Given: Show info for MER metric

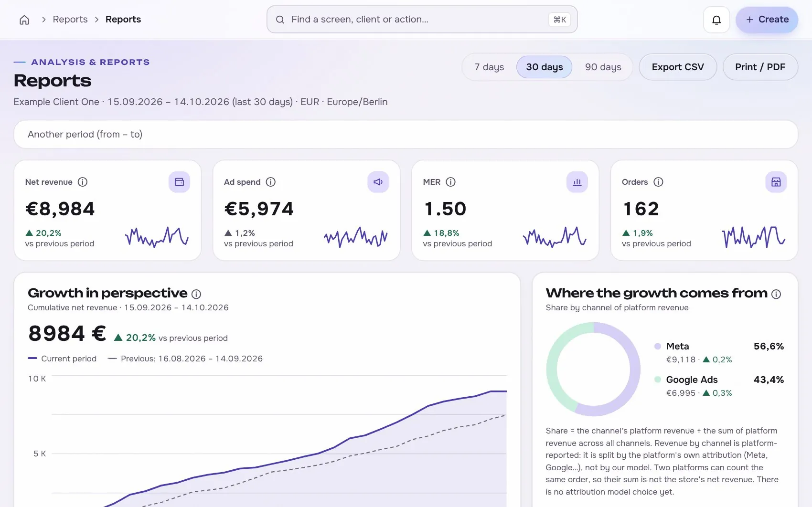Looking at the screenshot, I should [x=450, y=182].
